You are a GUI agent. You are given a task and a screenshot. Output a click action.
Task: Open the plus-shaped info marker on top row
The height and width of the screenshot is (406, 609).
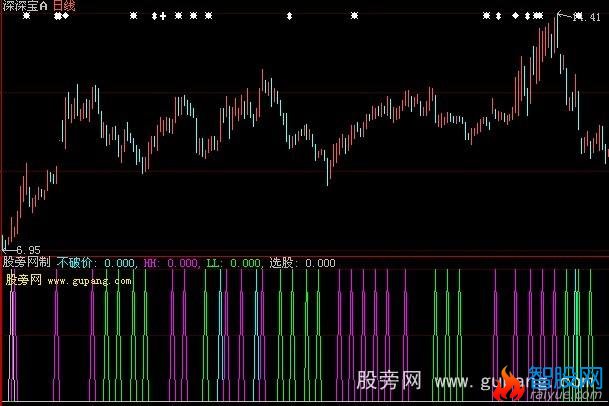(x=163, y=16)
